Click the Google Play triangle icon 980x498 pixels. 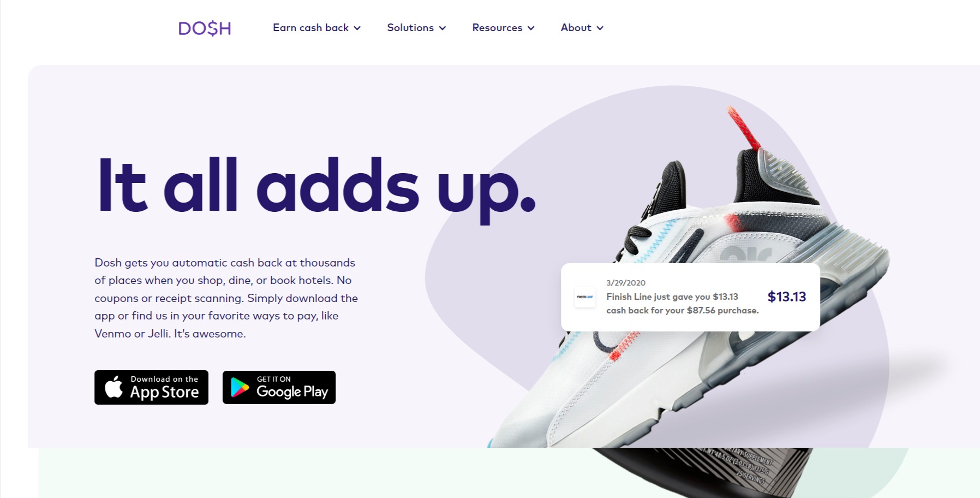[240, 387]
